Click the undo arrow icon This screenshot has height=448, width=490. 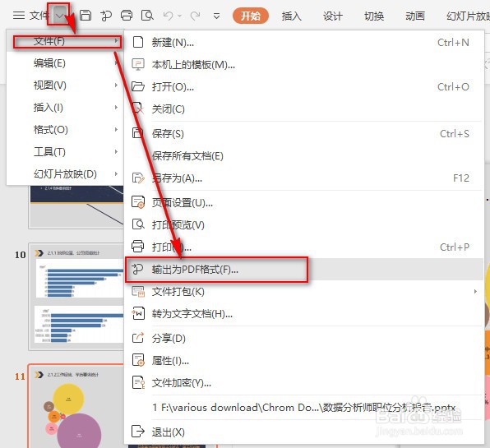(168, 16)
